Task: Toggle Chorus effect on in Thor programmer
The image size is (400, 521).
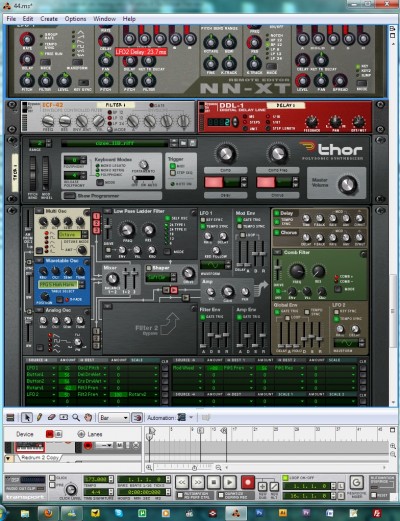Action: (x=276, y=233)
